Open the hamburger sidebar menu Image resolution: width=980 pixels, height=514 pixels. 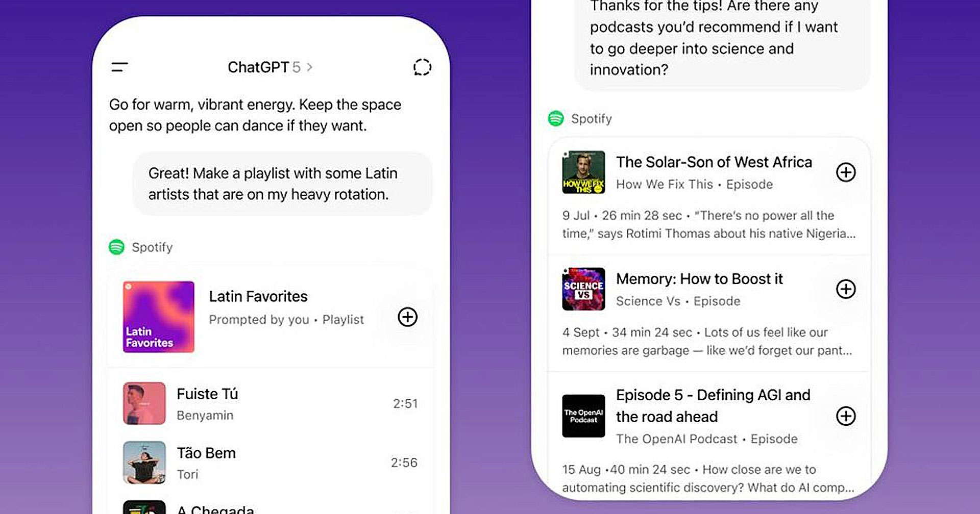point(119,67)
